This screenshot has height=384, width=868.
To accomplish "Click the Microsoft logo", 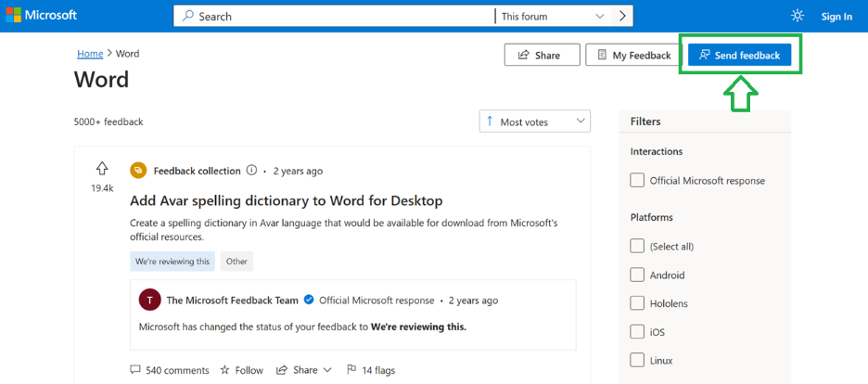I will [x=42, y=16].
